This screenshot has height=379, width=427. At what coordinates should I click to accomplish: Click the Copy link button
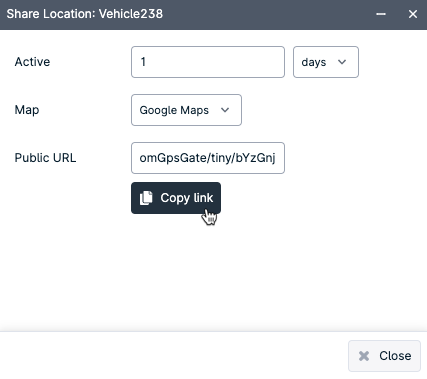coord(176,198)
